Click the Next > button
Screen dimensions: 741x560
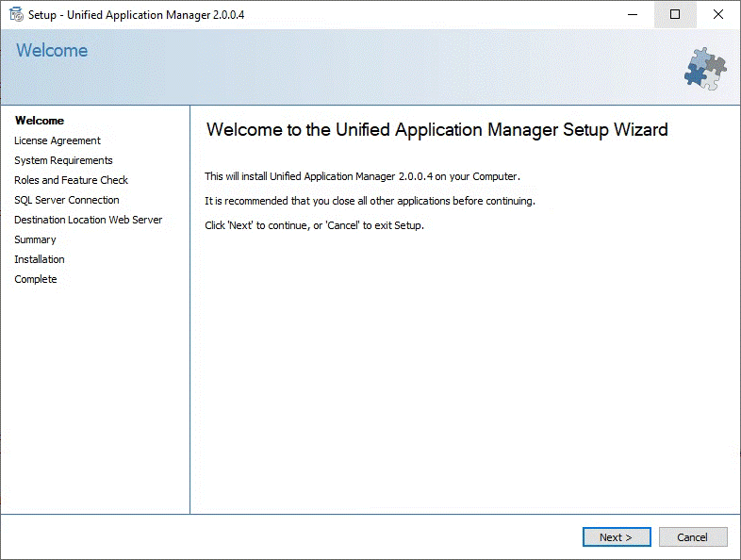pos(617,536)
